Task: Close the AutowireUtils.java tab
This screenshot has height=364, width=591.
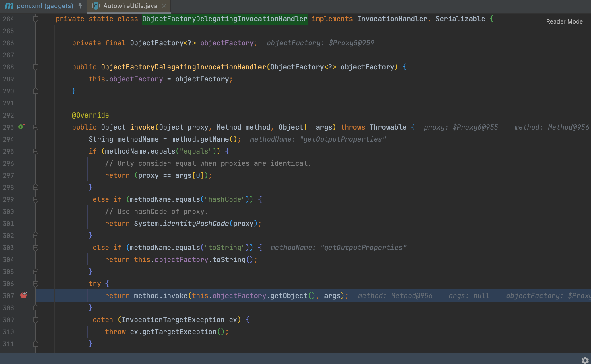Action: [x=164, y=6]
